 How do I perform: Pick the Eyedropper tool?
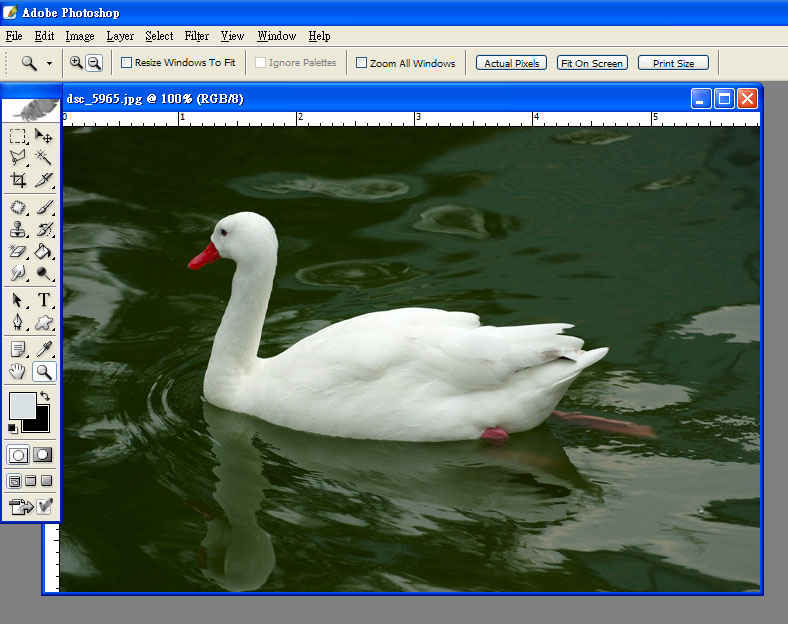coord(44,349)
